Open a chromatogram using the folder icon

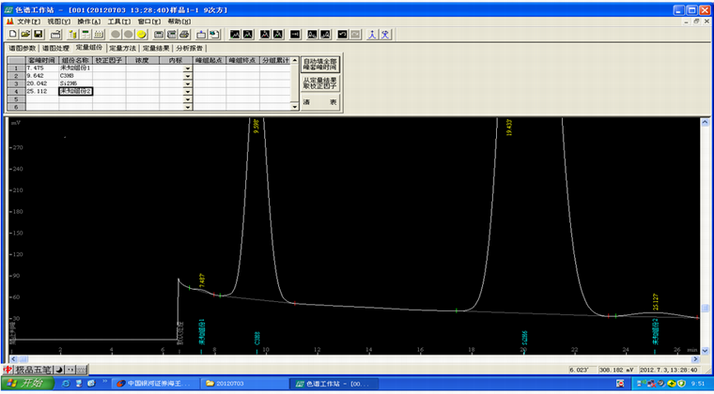pos(26,34)
